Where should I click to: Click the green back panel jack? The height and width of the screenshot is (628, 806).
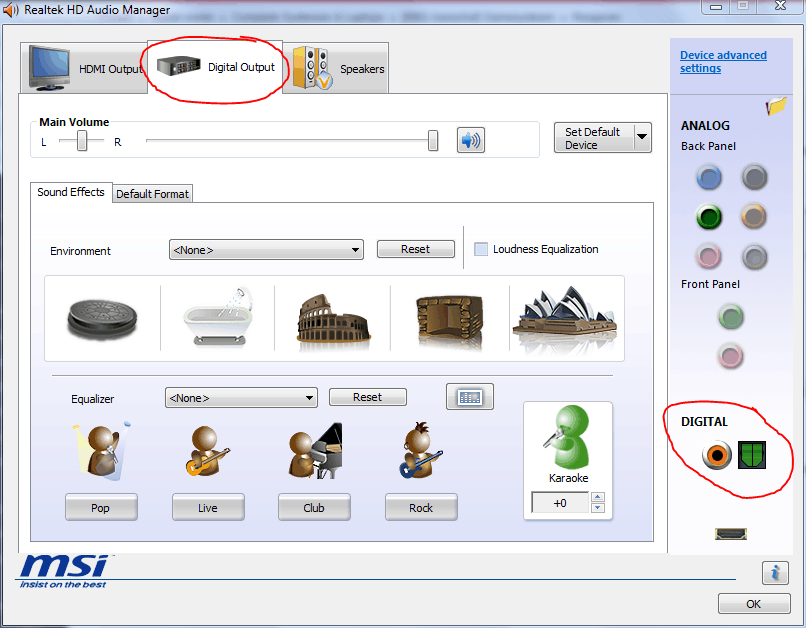click(x=709, y=217)
